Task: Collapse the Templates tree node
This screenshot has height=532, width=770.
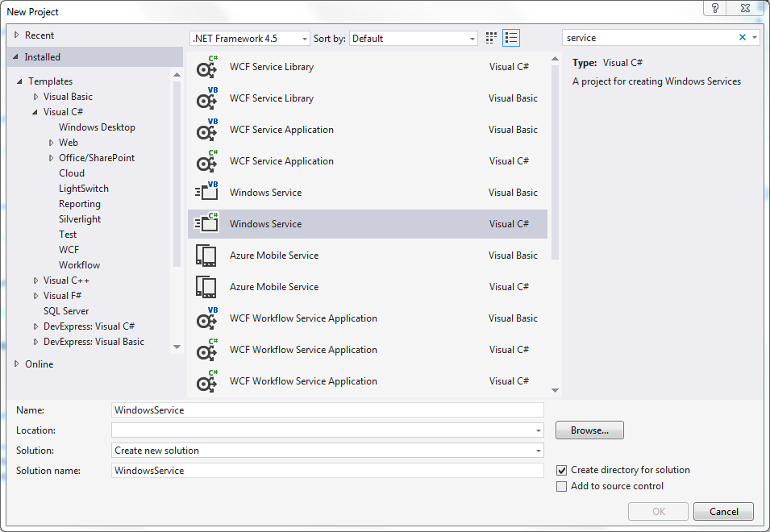Action: pyautogui.click(x=19, y=81)
